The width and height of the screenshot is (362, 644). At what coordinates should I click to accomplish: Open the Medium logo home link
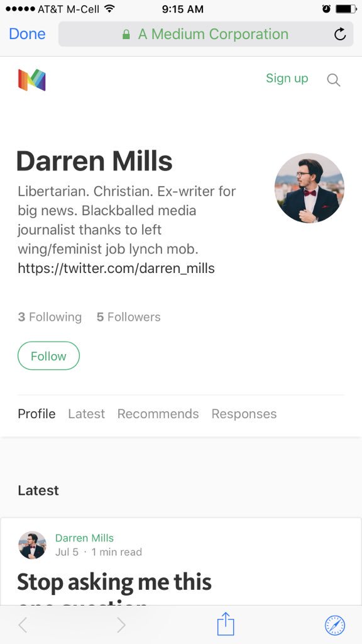31,80
